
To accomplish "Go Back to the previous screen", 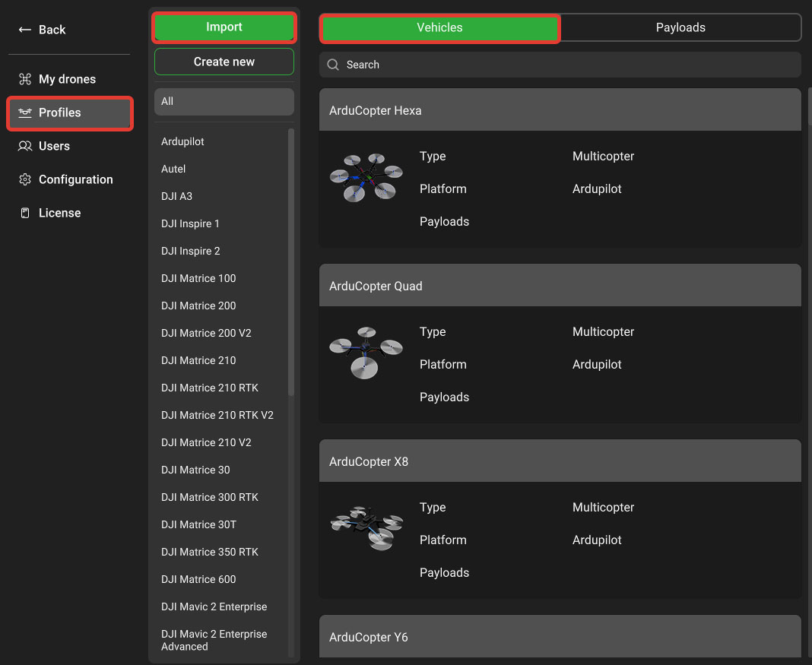I will point(43,30).
